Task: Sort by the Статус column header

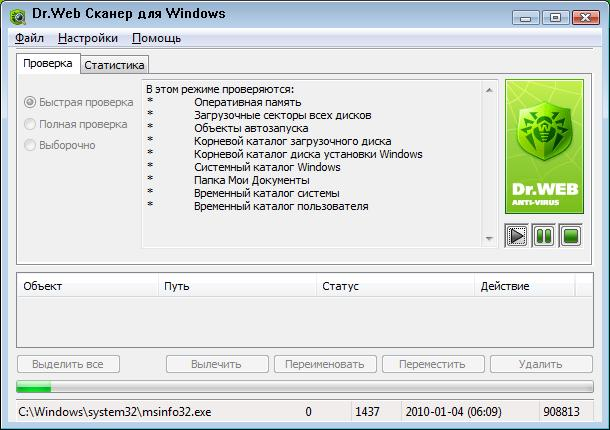Action: 396,286
